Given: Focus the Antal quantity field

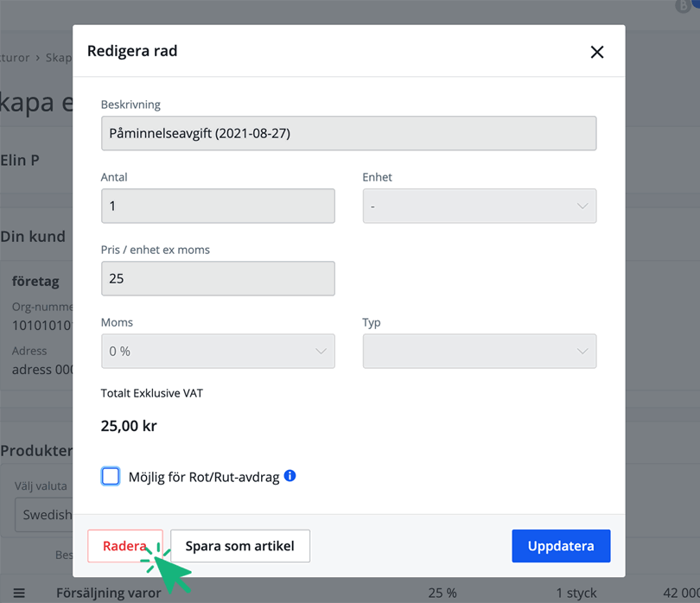Looking at the screenshot, I should 218,206.
